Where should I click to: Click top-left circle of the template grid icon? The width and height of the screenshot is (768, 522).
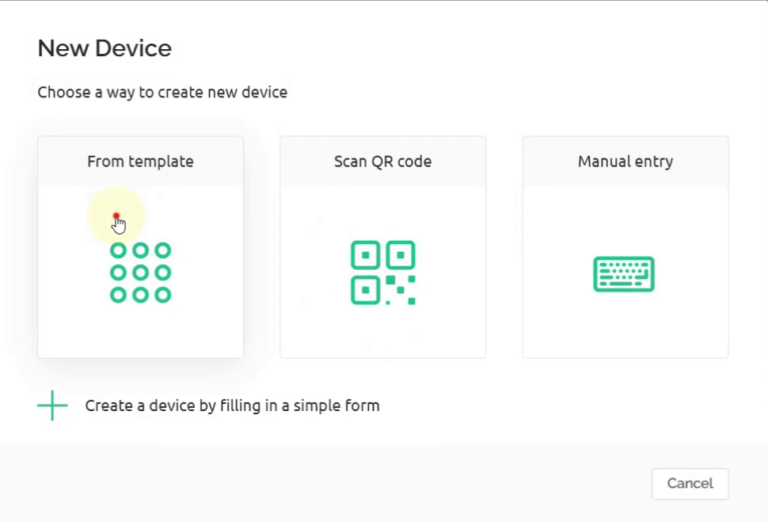tap(118, 250)
